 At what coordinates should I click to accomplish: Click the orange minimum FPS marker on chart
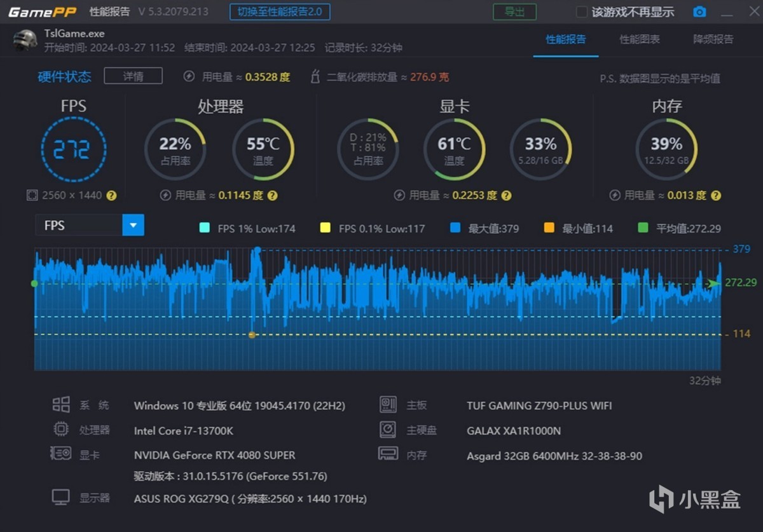pyautogui.click(x=252, y=334)
